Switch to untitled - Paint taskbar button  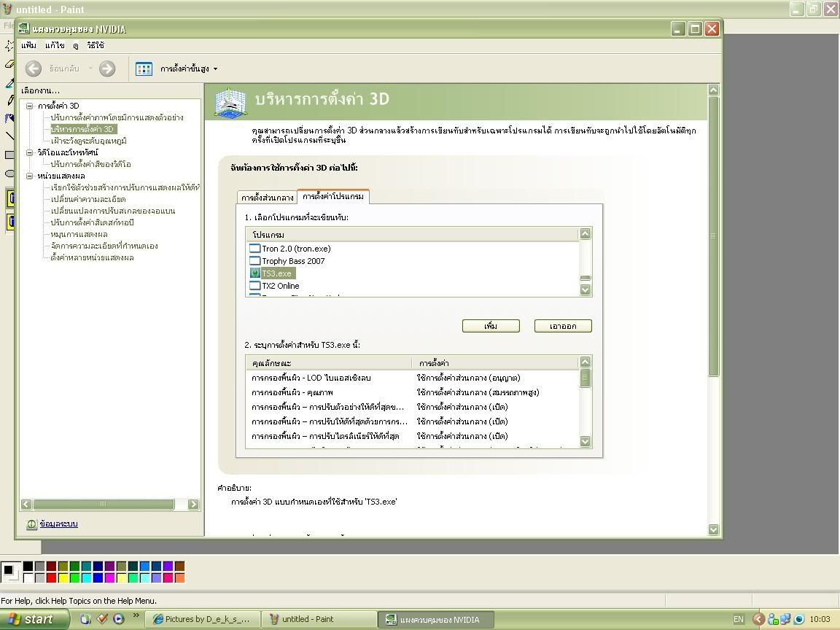[319, 619]
